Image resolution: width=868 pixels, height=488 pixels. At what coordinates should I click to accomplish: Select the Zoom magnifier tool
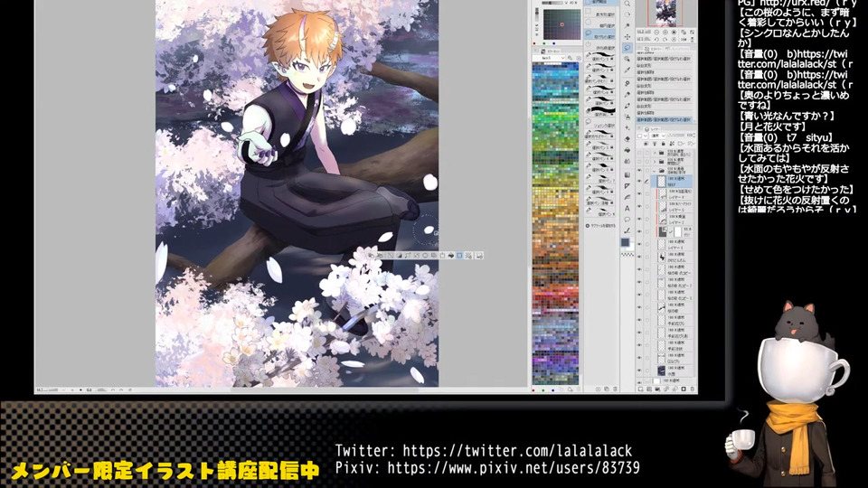(x=627, y=4)
